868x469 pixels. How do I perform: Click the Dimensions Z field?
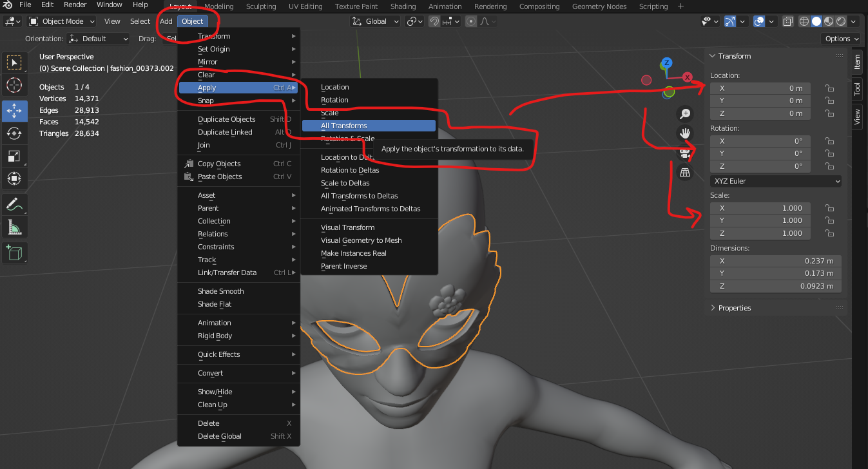pyautogui.click(x=776, y=286)
